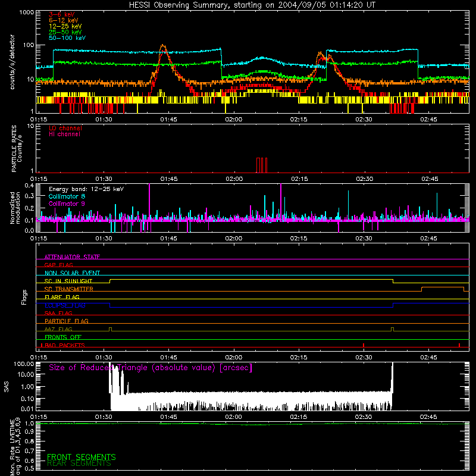Viewport: 476px width, 476px height.
Task: Click the yellow 12-25 keV legend entry
Action: pos(65,26)
